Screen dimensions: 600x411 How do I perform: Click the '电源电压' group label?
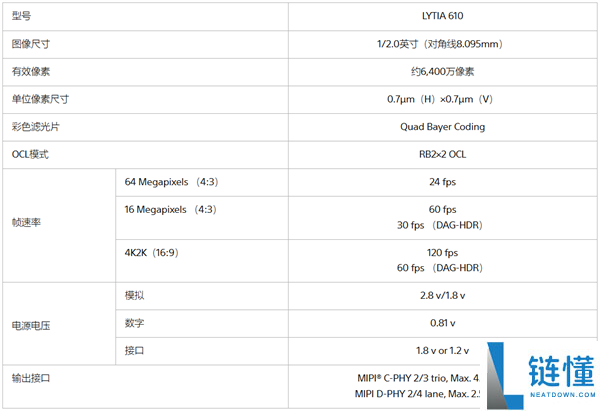coord(31,326)
